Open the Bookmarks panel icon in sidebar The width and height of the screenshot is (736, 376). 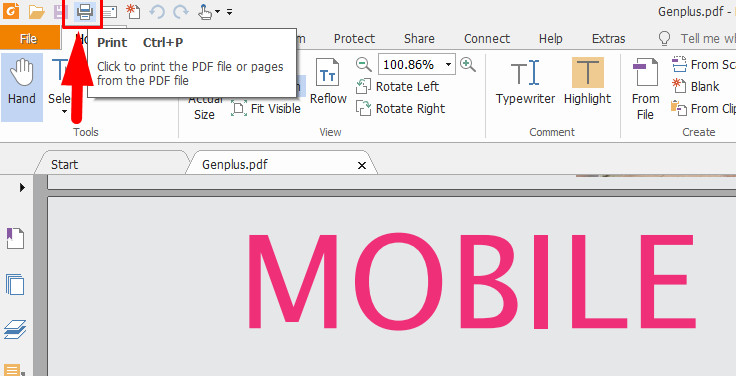point(15,238)
